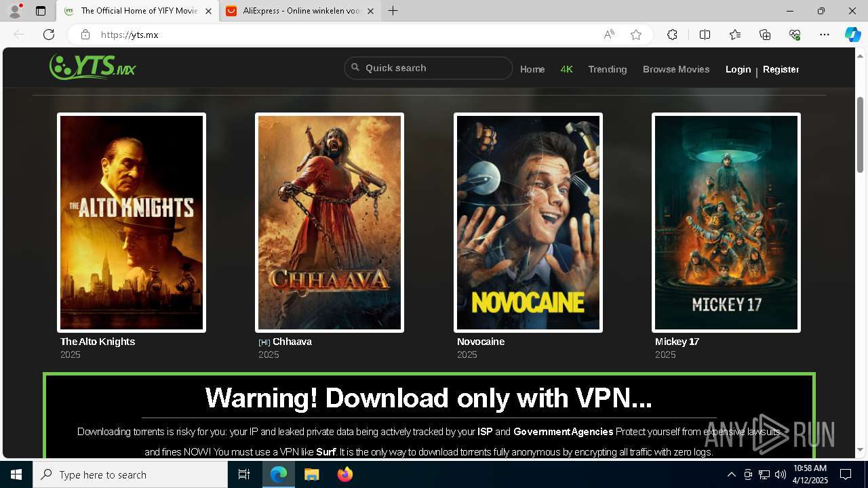This screenshot has width=868, height=488.
Task: Open the Home nav link
Action: click(x=532, y=69)
